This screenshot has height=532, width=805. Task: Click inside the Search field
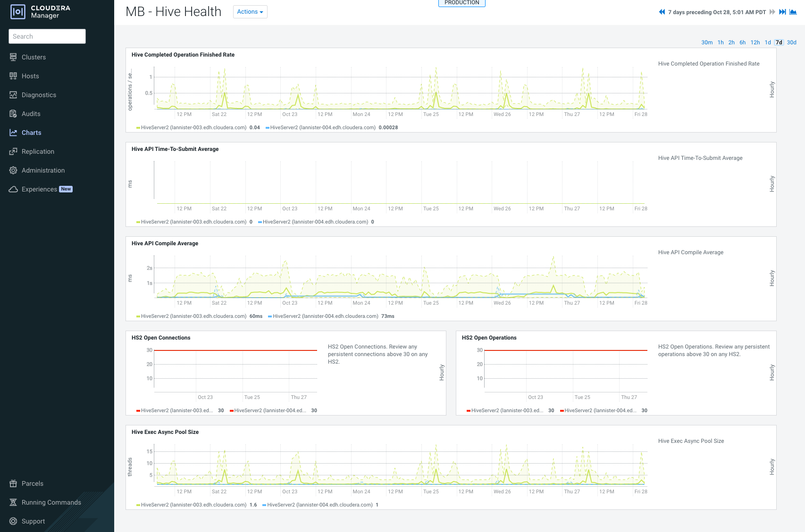point(47,36)
